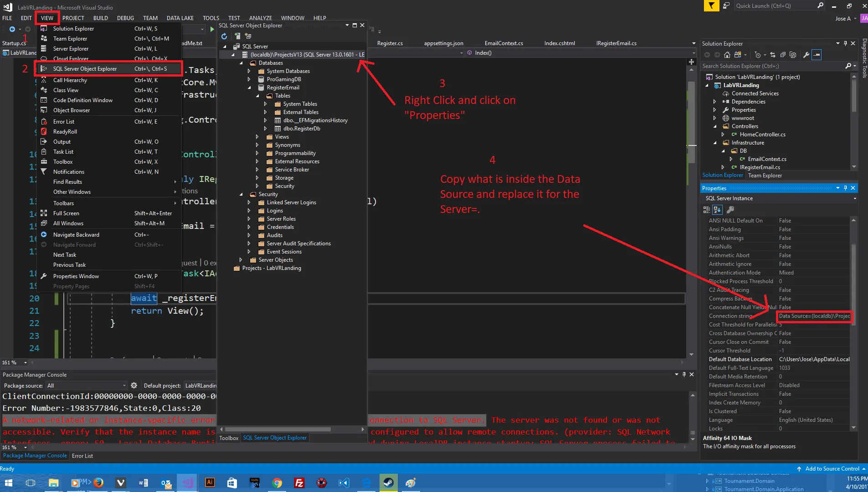The height and width of the screenshot is (492, 868).
Task: Pin the Solution Explorer panel
Action: pyautogui.click(x=845, y=43)
